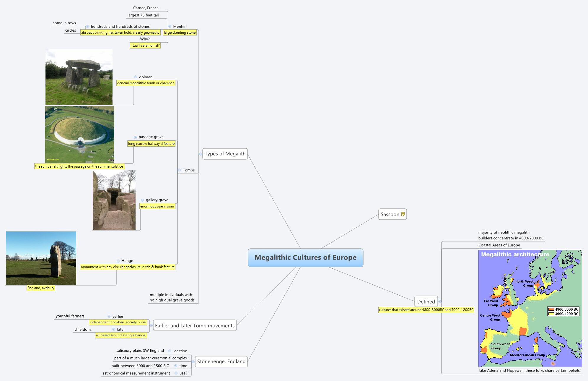Select the Stonehenge, England node
The width and height of the screenshot is (588, 381).
pyautogui.click(x=221, y=361)
